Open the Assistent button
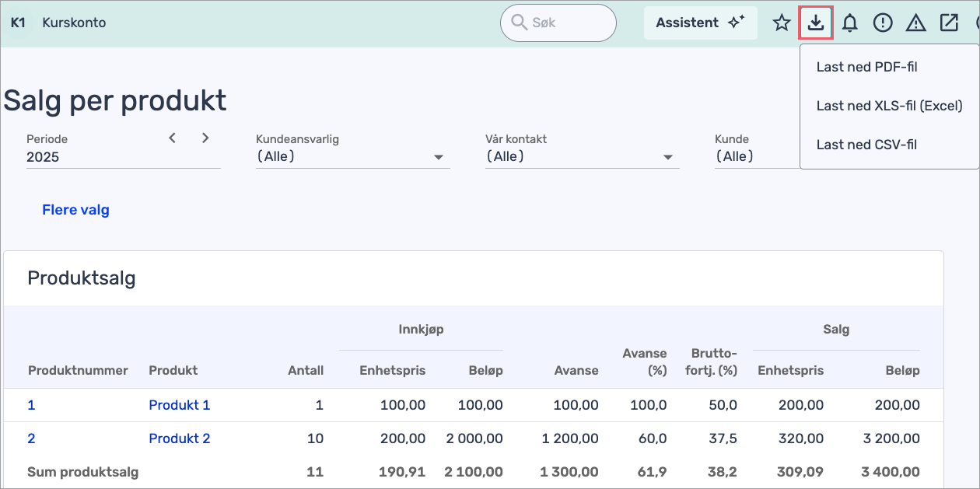The width and height of the screenshot is (980, 489). [x=700, y=23]
